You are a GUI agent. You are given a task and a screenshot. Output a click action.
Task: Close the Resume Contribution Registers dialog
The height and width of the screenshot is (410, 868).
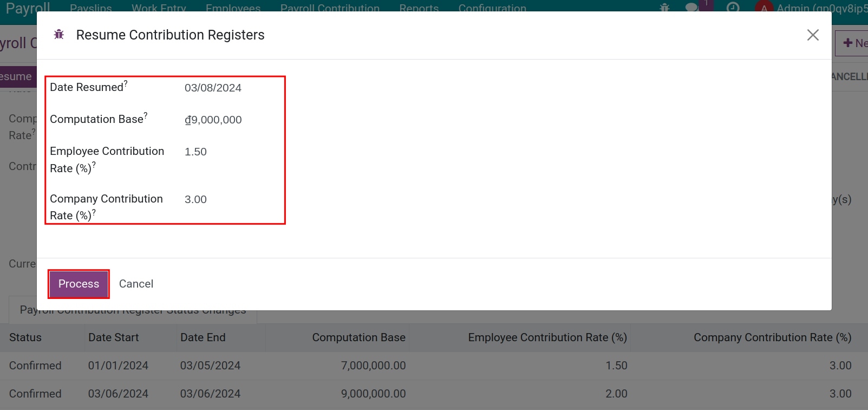pyautogui.click(x=812, y=35)
